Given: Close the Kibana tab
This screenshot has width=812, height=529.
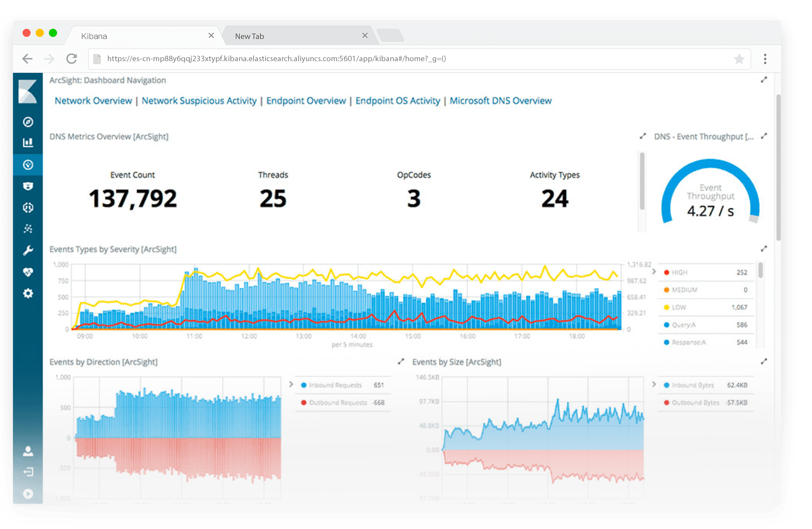Looking at the screenshot, I should coord(211,35).
